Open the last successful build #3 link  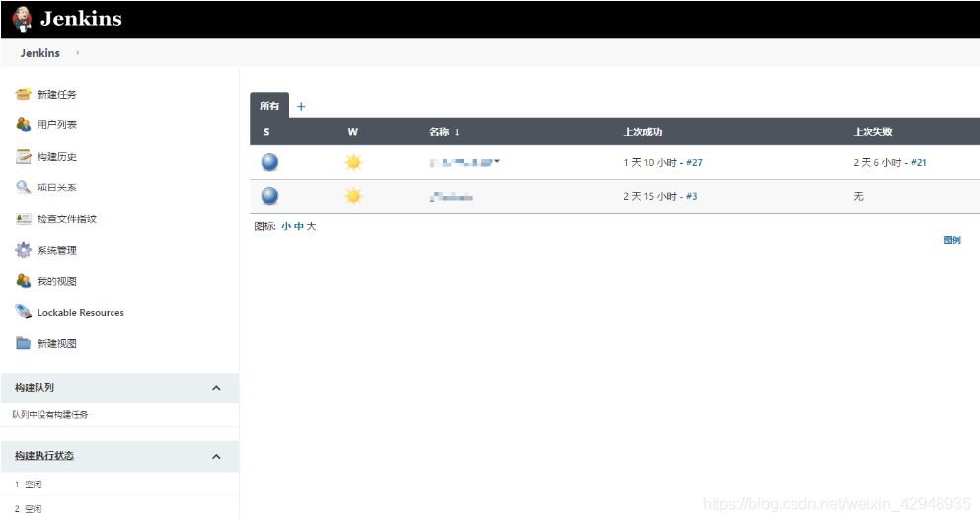click(x=691, y=197)
